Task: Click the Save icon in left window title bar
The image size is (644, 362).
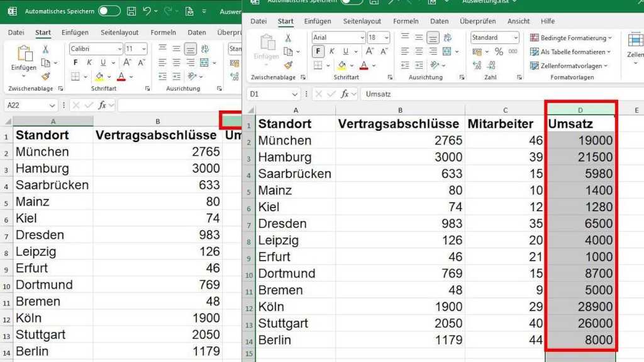Action: [x=131, y=11]
